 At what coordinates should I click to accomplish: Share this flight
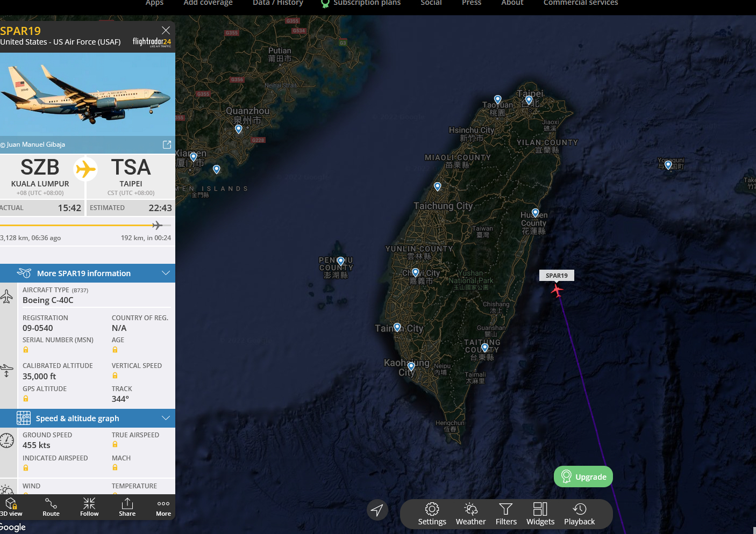(127, 507)
